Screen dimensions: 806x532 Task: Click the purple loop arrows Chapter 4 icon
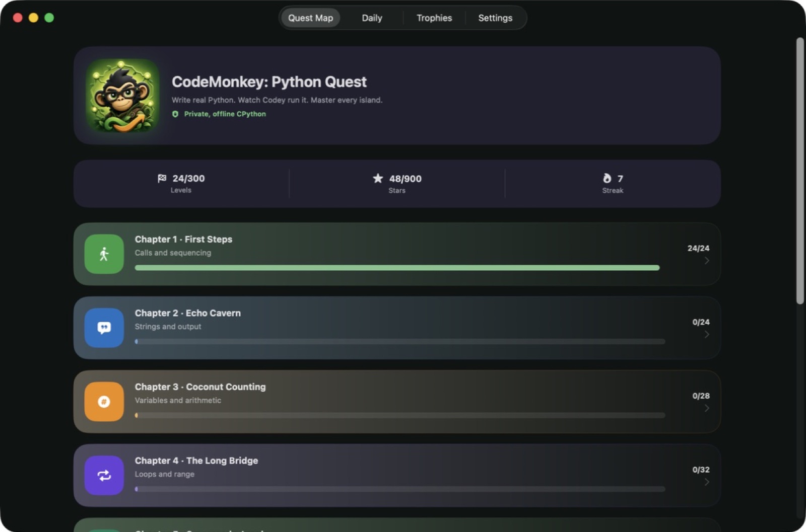tap(104, 476)
